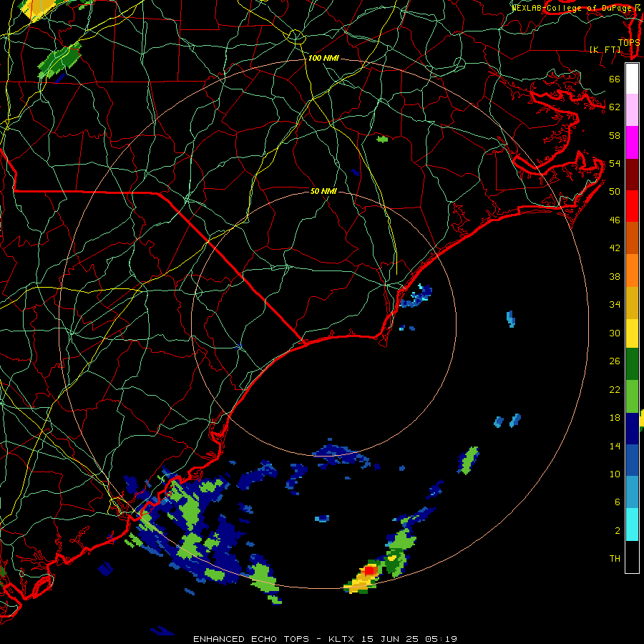Select the bright yellow legend swatch

[x=632, y=333]
